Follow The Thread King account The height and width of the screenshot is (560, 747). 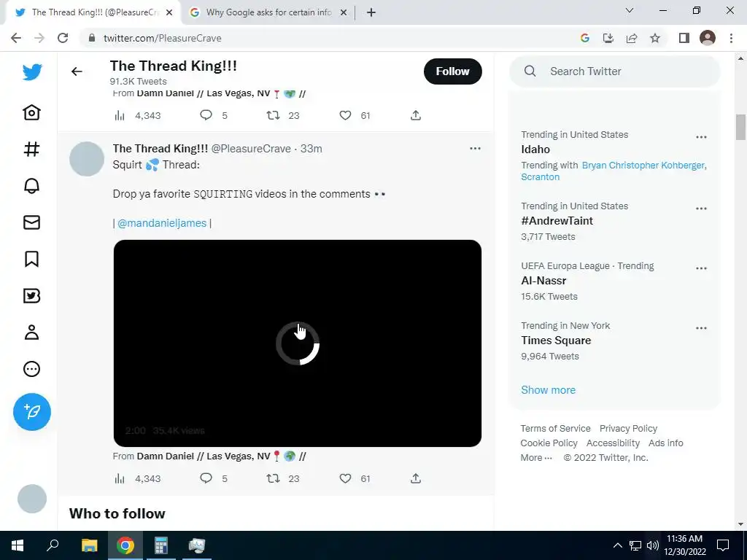click(x=452, y=71)
